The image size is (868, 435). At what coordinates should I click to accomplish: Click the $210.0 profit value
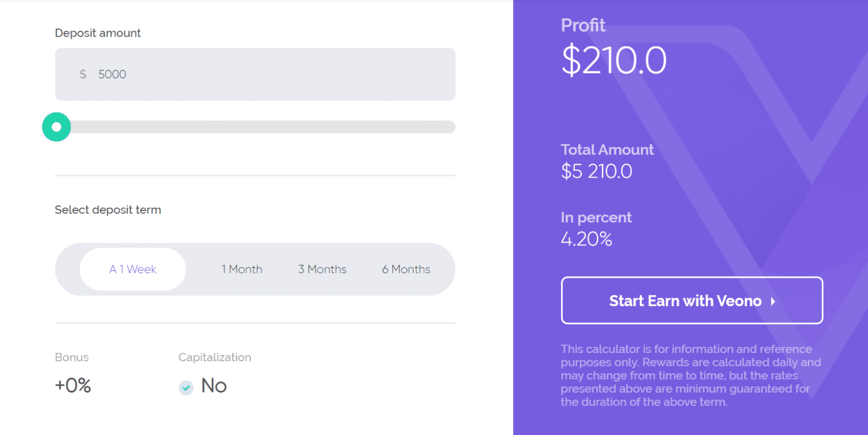click(614, 61)
